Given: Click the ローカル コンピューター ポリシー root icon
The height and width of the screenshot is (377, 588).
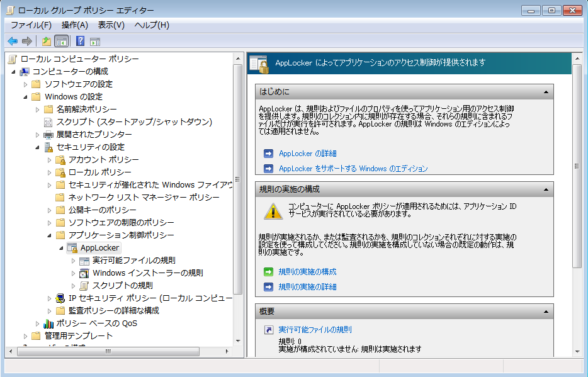Looking at the screenshot, I should pos(13,59).
